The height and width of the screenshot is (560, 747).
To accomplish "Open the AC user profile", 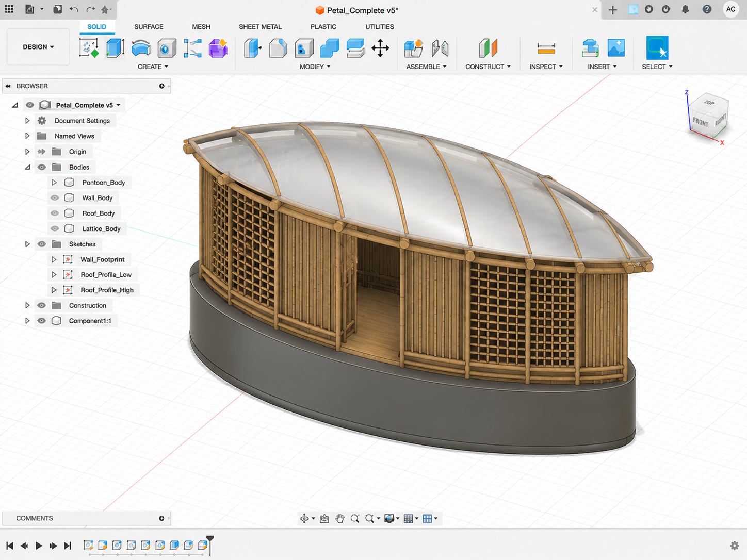I will tap(731, 9).
